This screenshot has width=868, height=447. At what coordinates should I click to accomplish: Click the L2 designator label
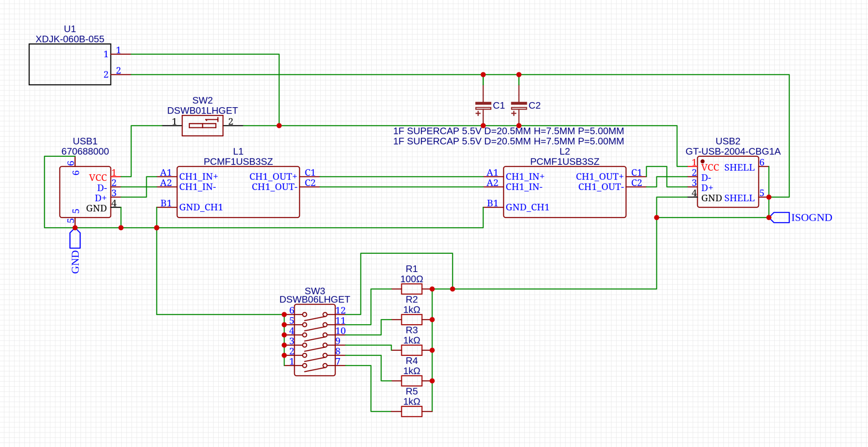coord(565,151)
